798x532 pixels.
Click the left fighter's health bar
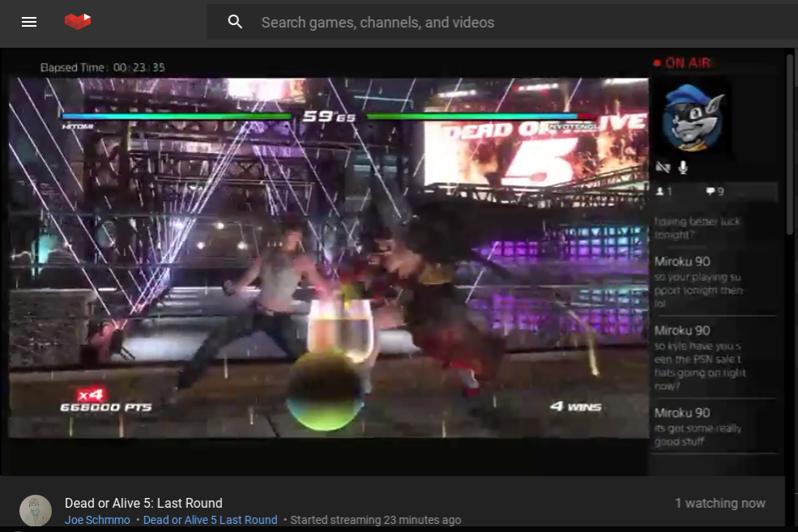click(176, 117)
